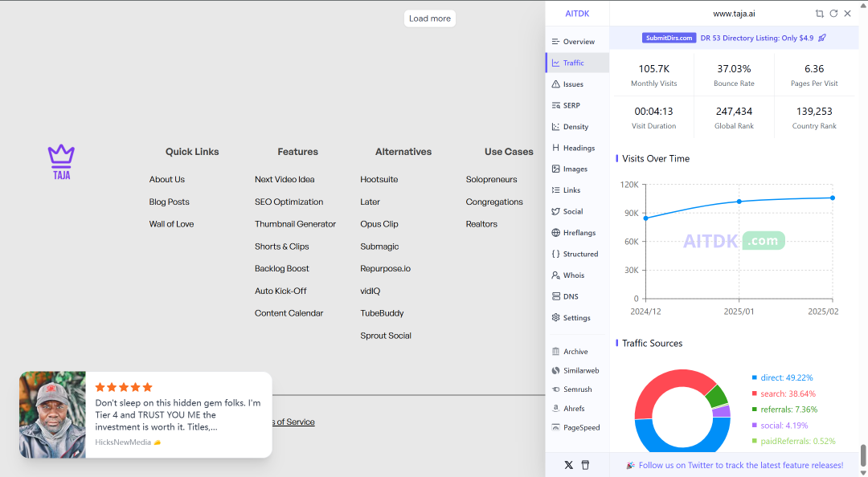The width and height of the screenshot is (868, 477).
Task: Open Ahrefs for this site
Action: [577, 409]
